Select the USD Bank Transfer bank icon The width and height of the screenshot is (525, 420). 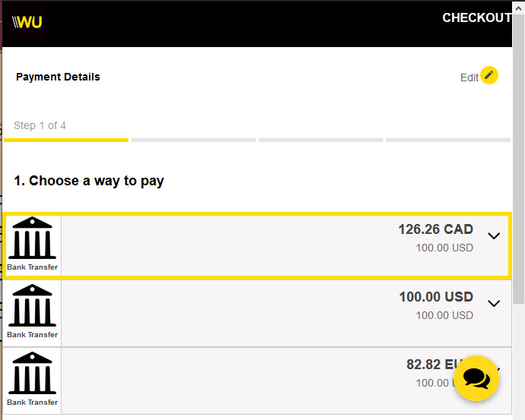[x=32, y=311]
